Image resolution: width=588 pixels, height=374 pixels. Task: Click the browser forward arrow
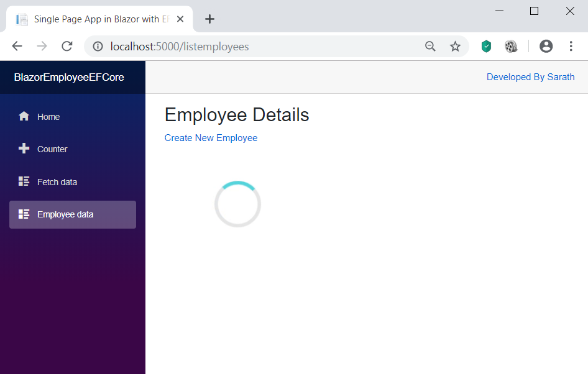click(42, 46)
